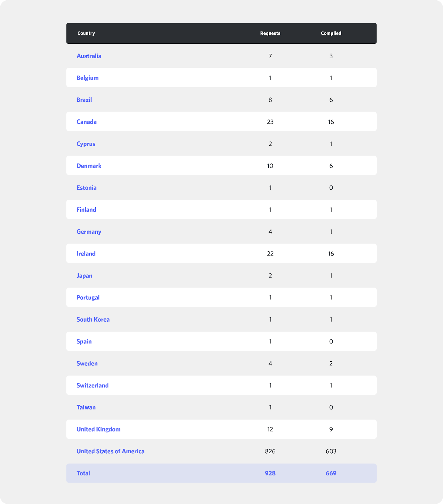Image resolution: width=443 pixels, height=504 pixels.
Task: Click the Japan link
Action: [x=85, y=276]
